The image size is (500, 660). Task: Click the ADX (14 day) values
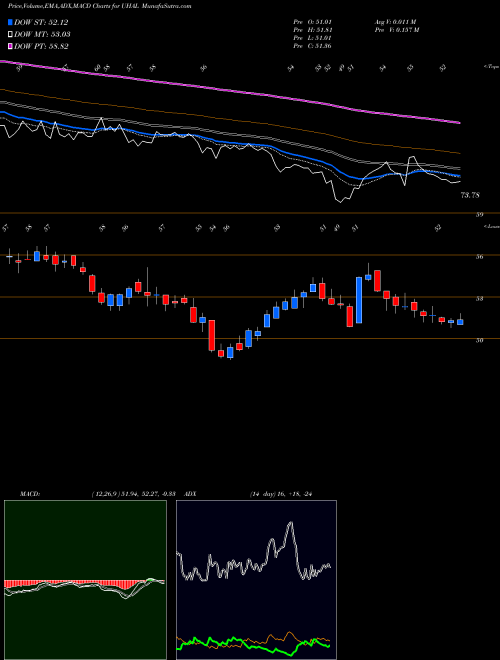281,494
